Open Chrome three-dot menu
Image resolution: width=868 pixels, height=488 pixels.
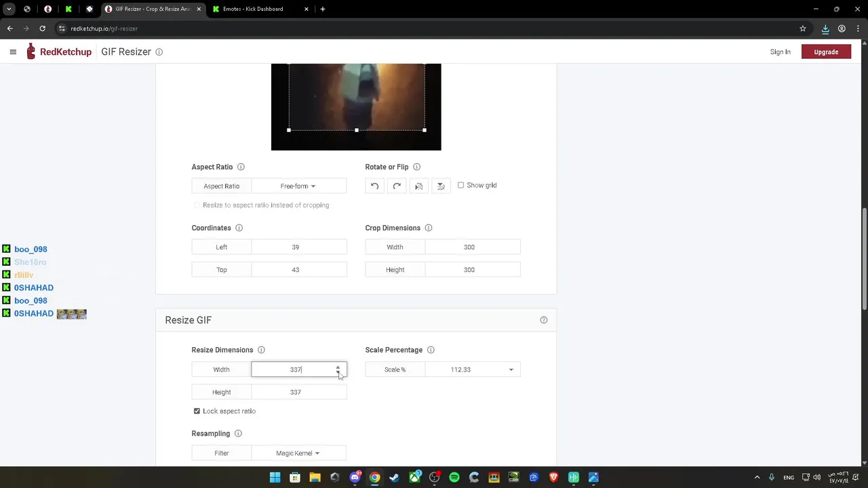click(x=858, y=28)
